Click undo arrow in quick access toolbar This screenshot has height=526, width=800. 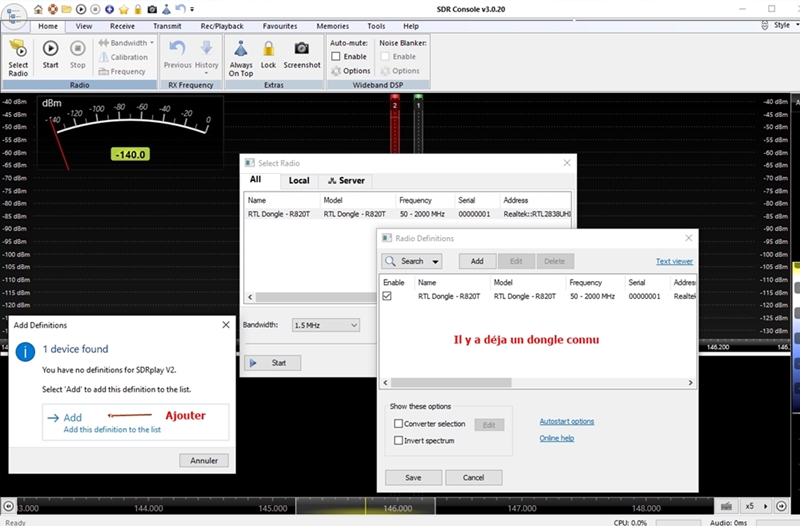click(x=180, y=9)
